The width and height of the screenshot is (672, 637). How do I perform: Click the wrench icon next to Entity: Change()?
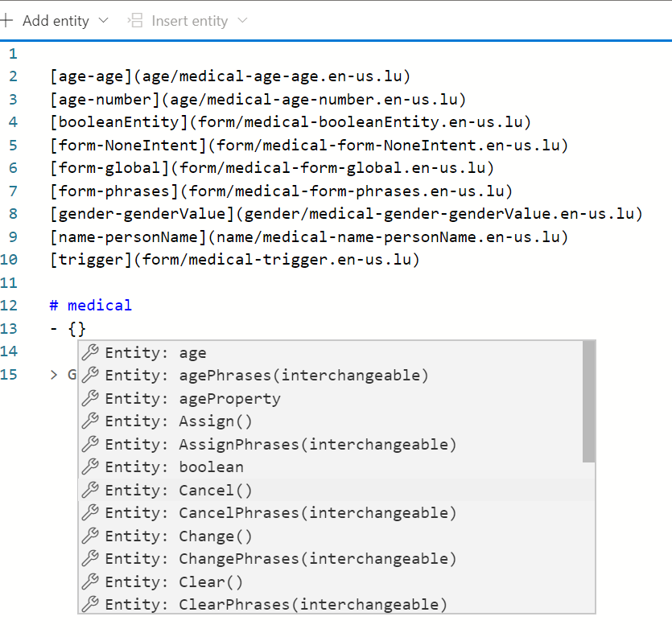[89, 536]
